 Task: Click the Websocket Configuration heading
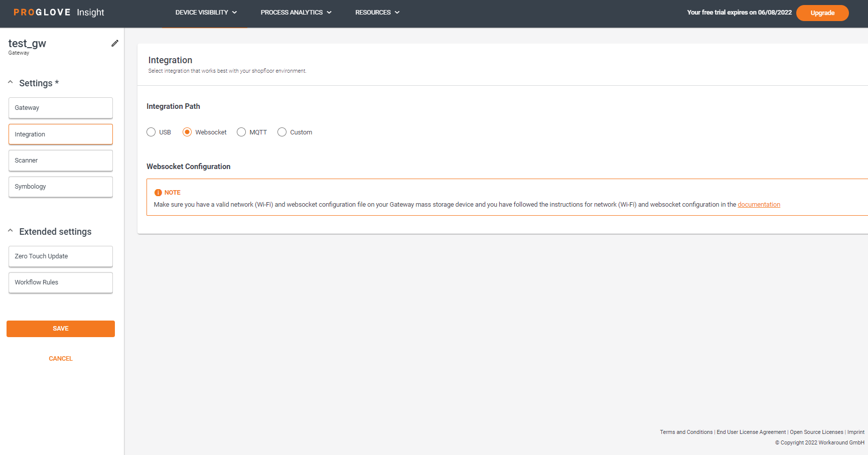pyautogui.click(x=189, y=167)
